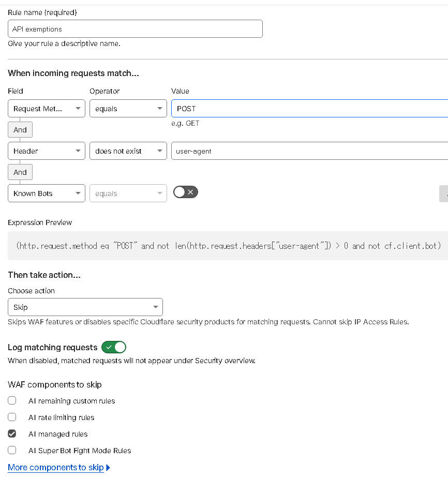Viewport: 448px width, 478px height.
Task: Click the partially visible gray button beside Known Bots row
Action: (444, 193)
